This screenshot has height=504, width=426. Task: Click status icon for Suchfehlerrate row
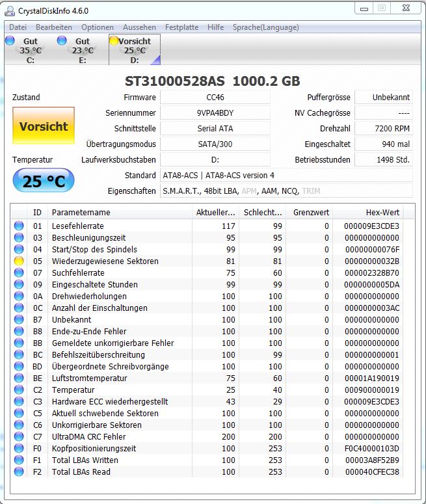coord(19,272)
